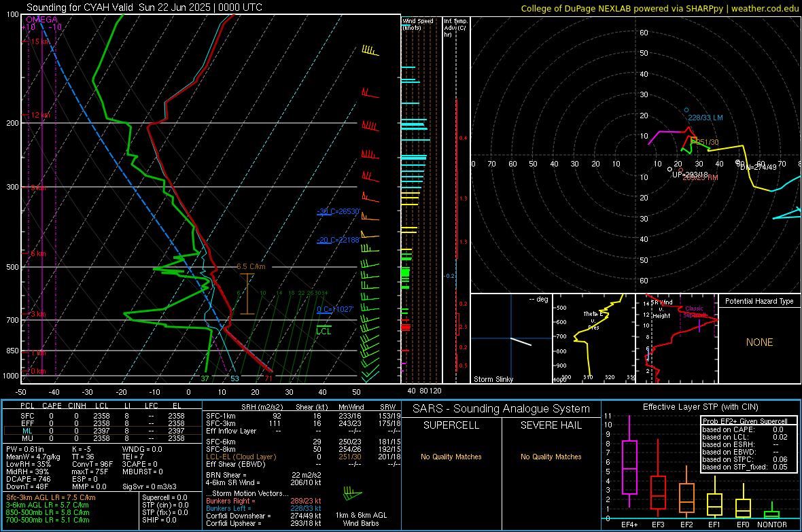Screen dimensions: 802x532
Task: Click the 0 C=11027' freezing level label
Action: [x=335, y=309]
